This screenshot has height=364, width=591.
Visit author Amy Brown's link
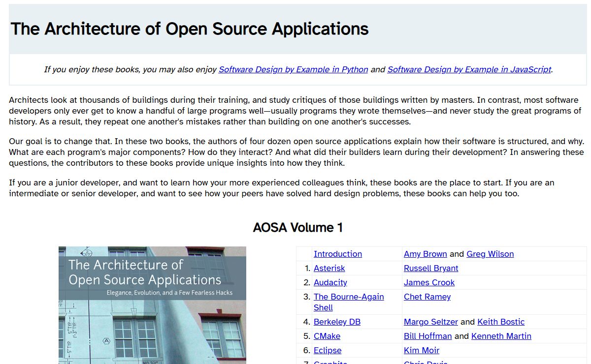click(426, 254)
